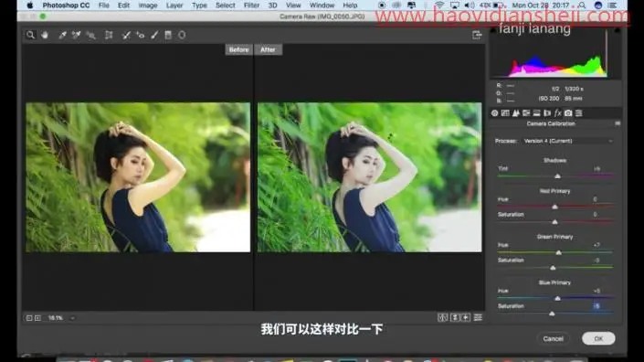Open Camera Calibration panel flyout menu

(x=618, y=123)
